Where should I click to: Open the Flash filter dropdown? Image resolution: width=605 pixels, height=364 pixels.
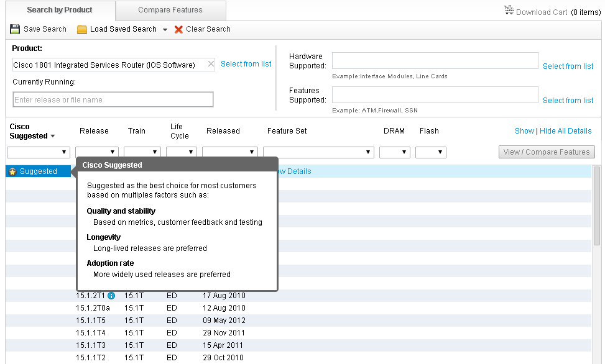click(x=431, y=152)
